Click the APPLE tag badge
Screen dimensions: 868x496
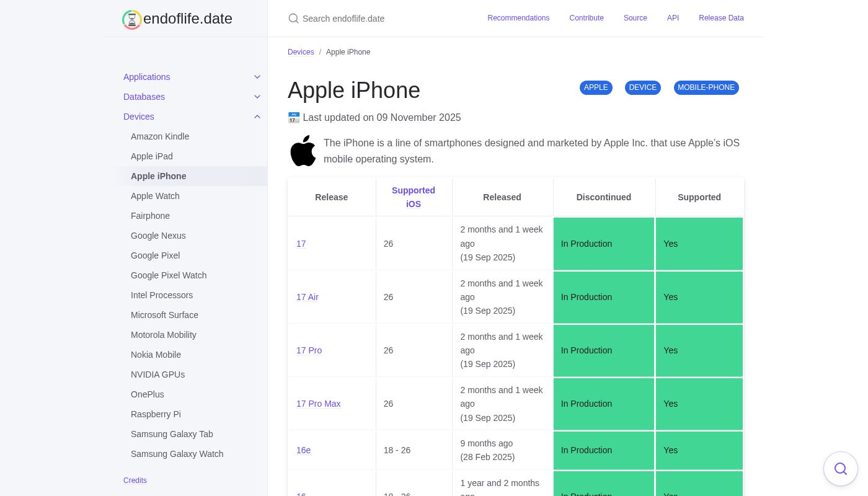pyautogui.click(x=596, y=87)
